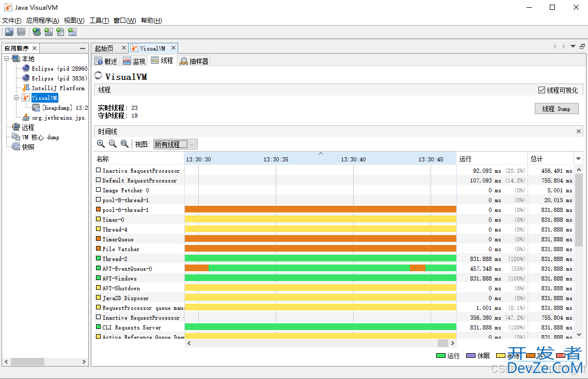Click the Remote (远程) hosts icon
This screenshot has width=588, height=379.
coord(16,127)
